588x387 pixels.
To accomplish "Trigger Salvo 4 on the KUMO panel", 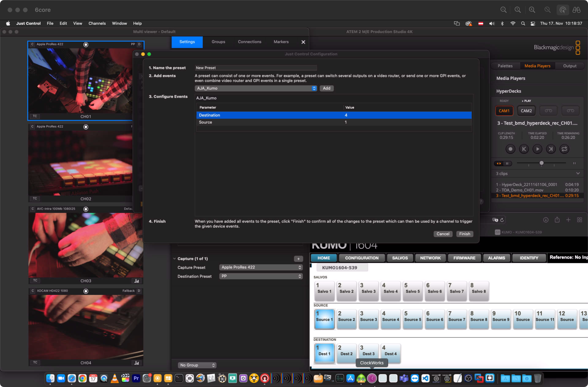I will 390,291.
